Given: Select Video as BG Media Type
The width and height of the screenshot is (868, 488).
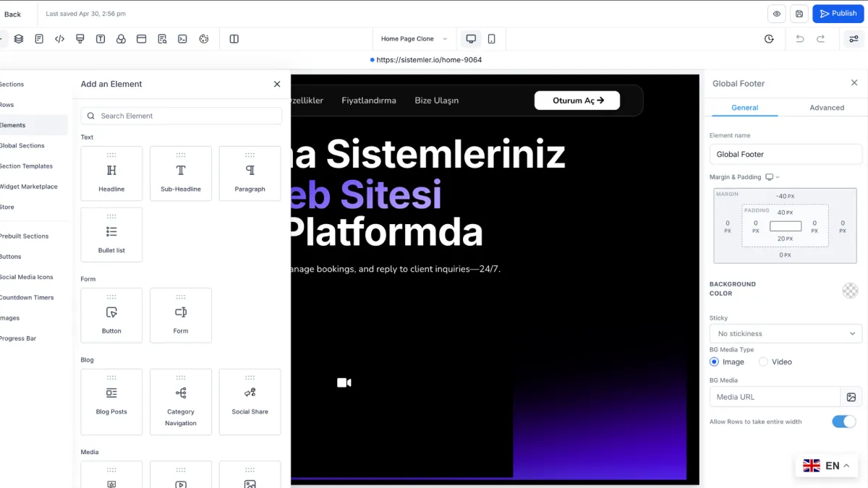Looking at the screenshot, I should (763, 362).
